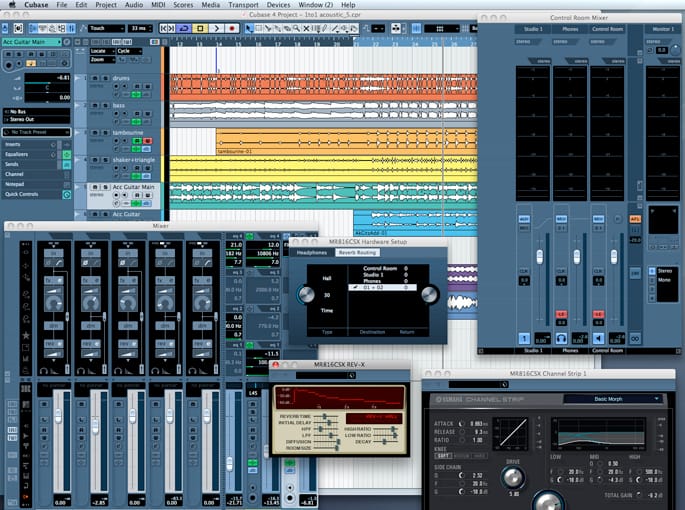This screenshot has width=685, height=510.
Task: Click the Stop button in transport controls
Action: [200, 28]
